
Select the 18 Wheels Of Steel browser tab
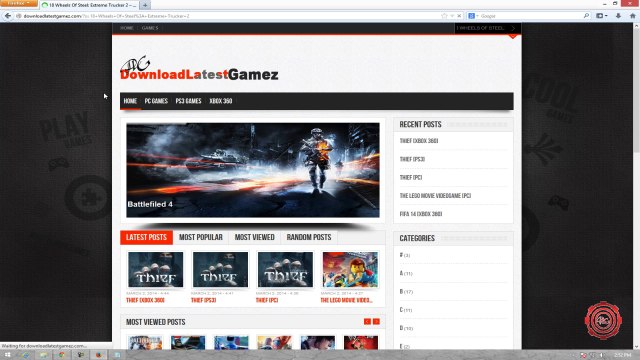90,5
